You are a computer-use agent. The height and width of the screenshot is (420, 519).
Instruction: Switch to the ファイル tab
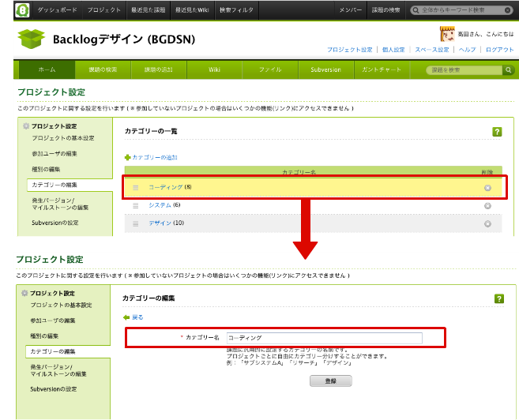[270, 69]
